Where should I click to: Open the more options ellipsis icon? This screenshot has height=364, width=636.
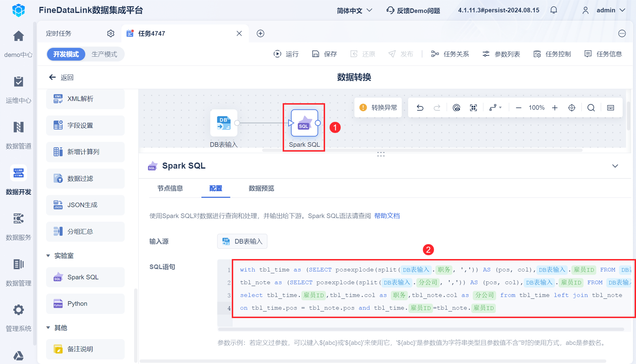622,34
